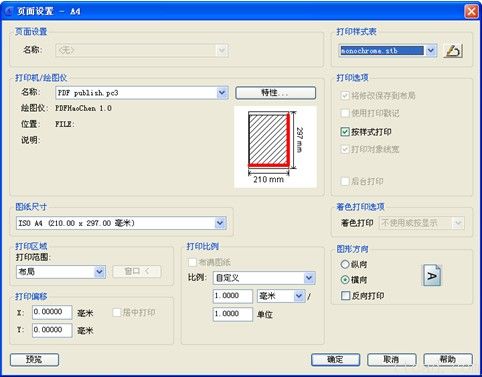
Task: Click the 取消 button
Action: click(x=392, y=360)
